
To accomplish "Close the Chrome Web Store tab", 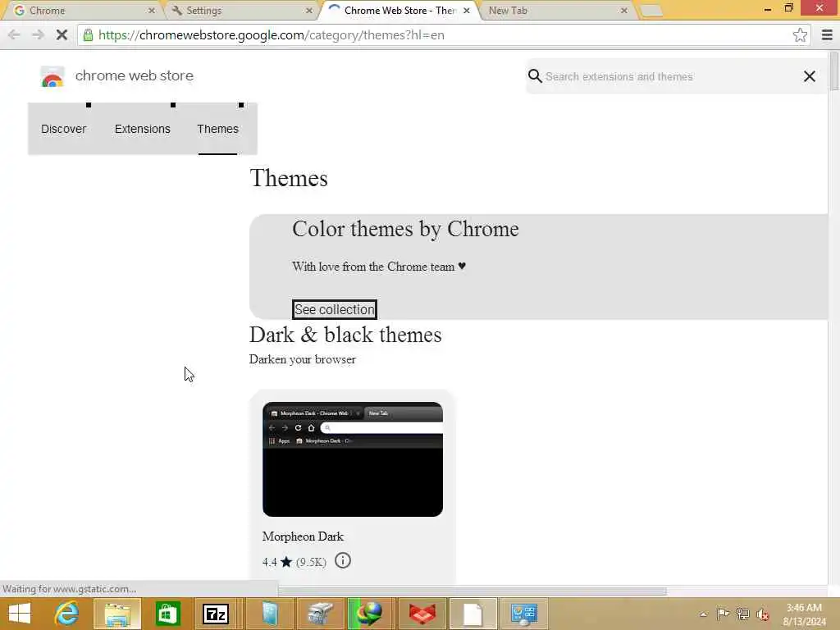I will click(x=467, y=11).
